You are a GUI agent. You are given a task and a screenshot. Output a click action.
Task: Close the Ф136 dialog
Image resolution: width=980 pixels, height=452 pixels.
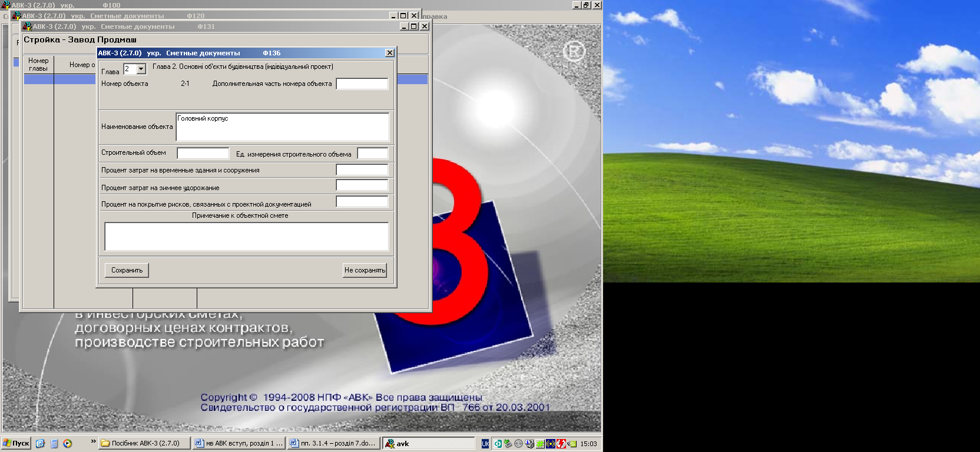click(390, 53)
